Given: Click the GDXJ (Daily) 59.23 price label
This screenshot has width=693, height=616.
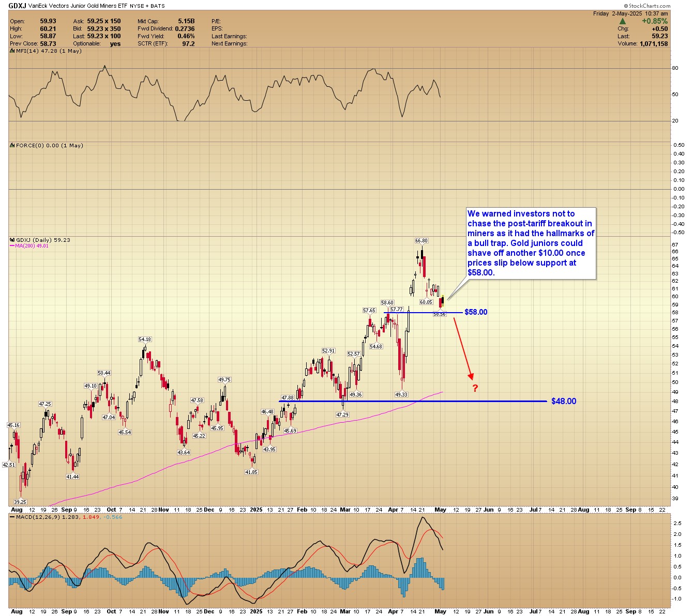Looking at the screenshot, I should (43, 240).
